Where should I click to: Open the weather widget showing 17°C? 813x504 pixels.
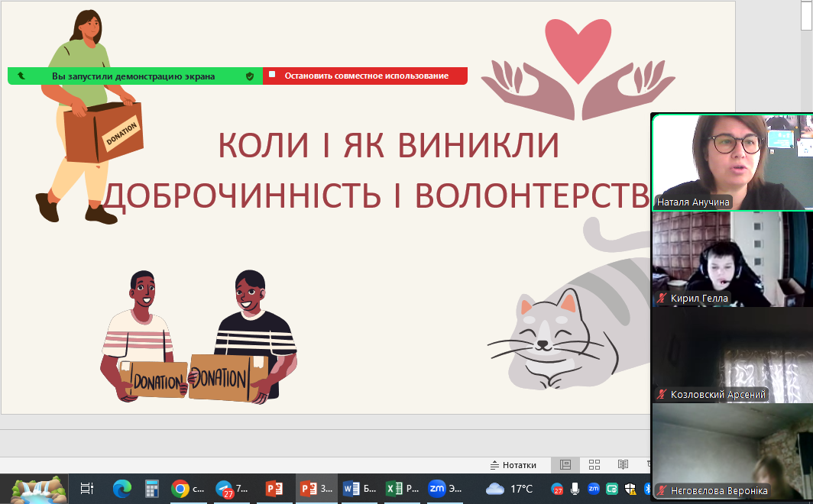pos(509,489)
